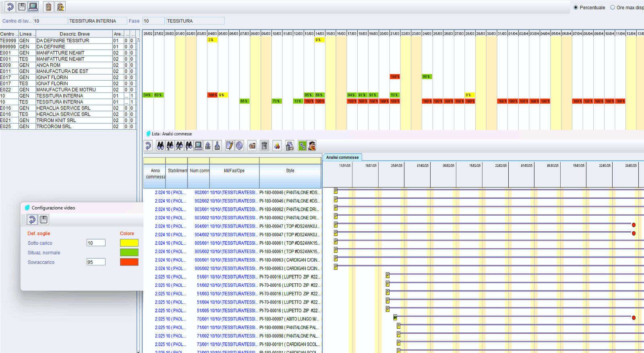Click save icon in Configurazione video dialog
The width and height of the screenshot is (644, 353).
(43, 220)
